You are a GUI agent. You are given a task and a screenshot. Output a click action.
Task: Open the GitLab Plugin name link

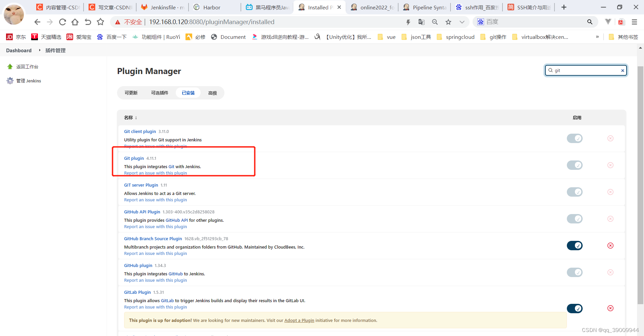click(138, 292)
